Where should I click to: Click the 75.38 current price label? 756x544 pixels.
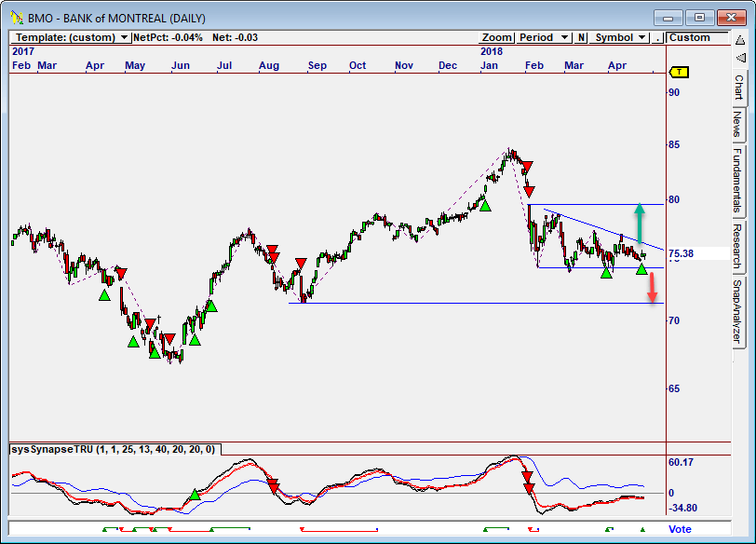tap(681, 253)
